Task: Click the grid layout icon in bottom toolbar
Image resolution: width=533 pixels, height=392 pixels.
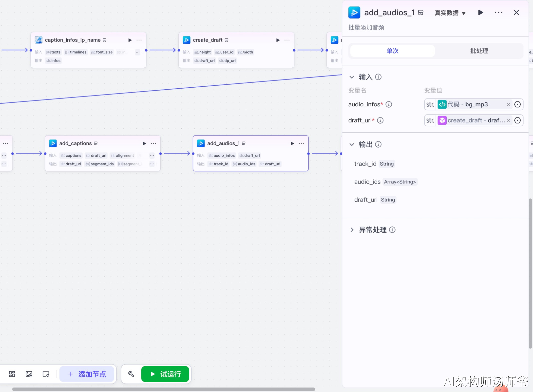Action: pyautogui.click(x=12, y=374)
